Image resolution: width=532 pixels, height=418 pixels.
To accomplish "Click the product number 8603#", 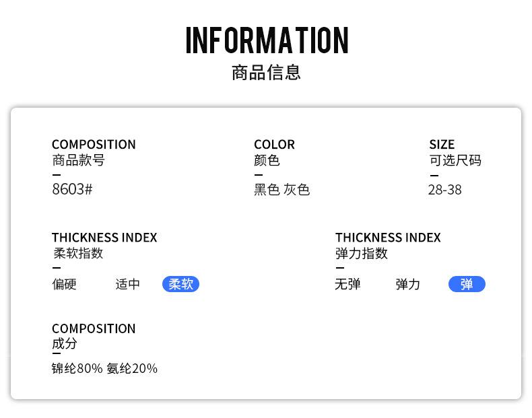I will (72, 189).
